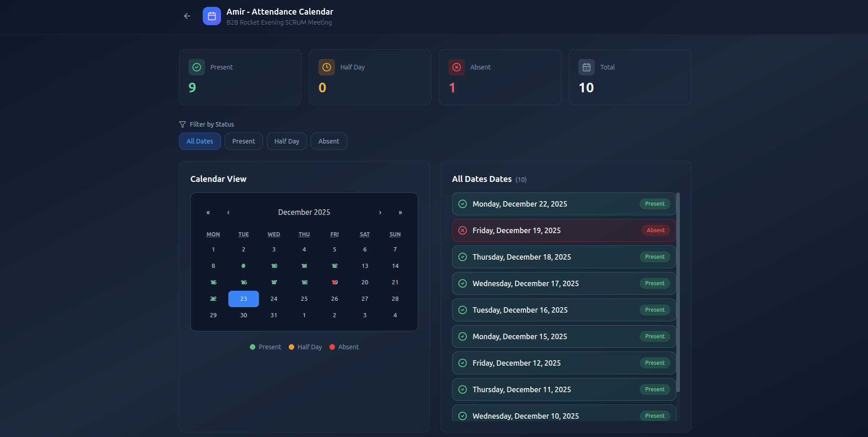This screenshot has height=437, width=868.
Task: Open the Friday, December 19 absence entry
Action: coord(563,230)
